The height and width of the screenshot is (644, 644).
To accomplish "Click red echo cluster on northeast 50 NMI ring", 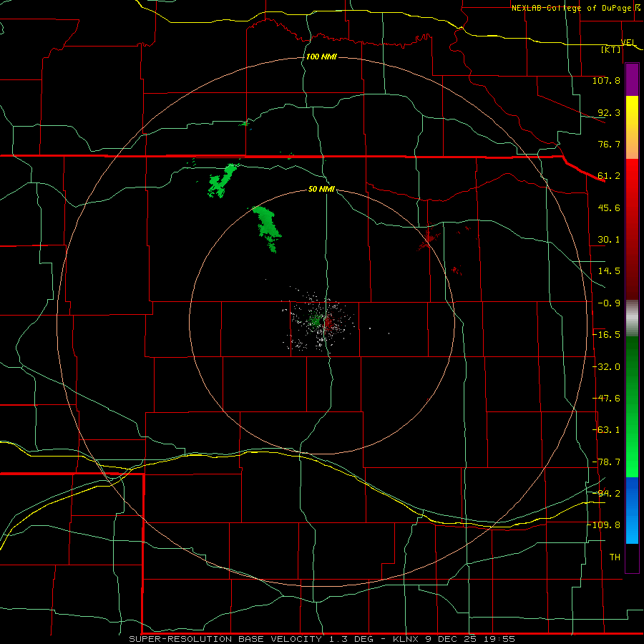I will [x=429, y=240].
